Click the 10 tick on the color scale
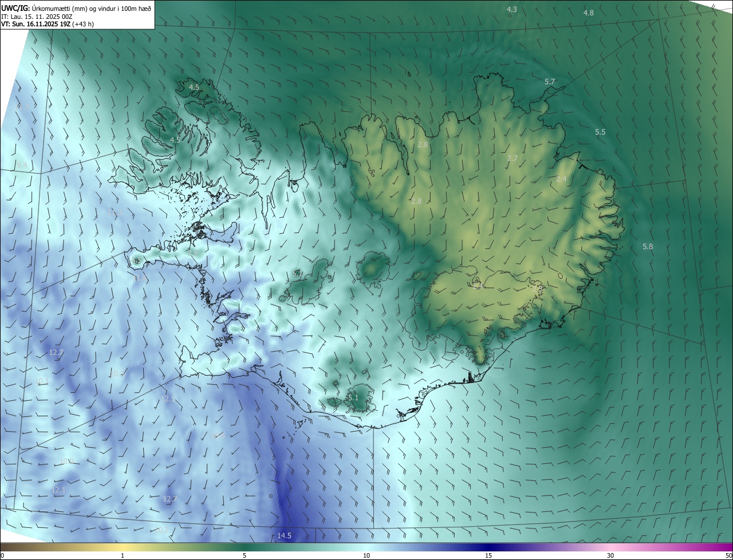 pyautogui.click(x=366, y=555)
